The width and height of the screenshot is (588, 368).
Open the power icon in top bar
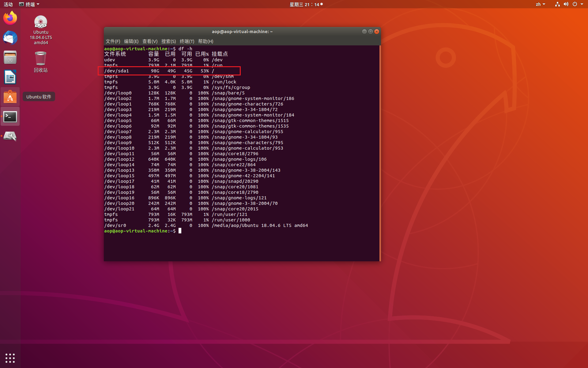pos(575,4)
